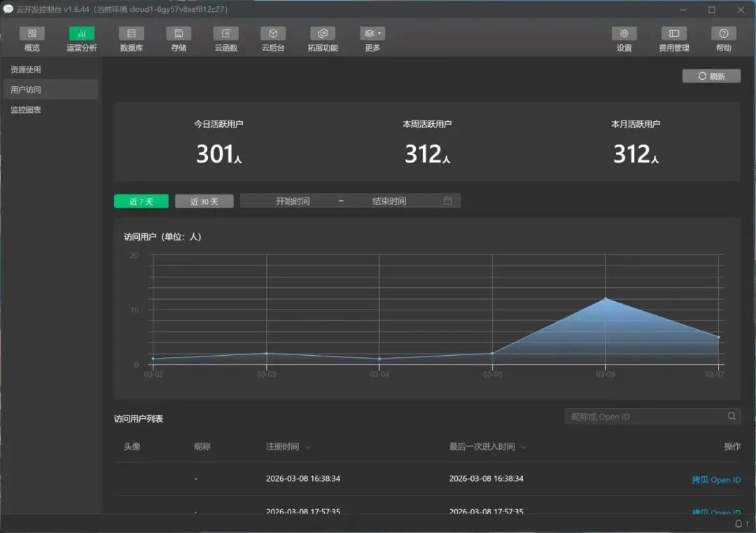The image size is (756, 533).
Task: Click the 03-07 data point on the chart
Action: point(718,337)
